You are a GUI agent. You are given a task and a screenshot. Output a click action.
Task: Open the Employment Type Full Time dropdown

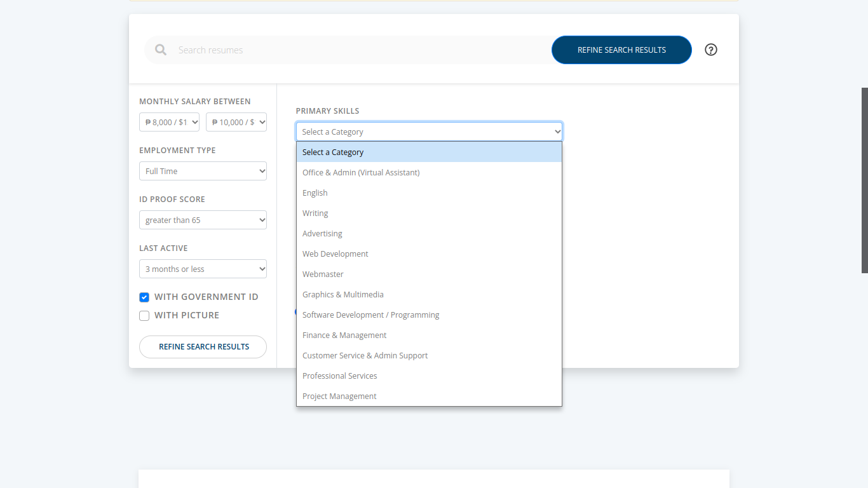[203, 171]
